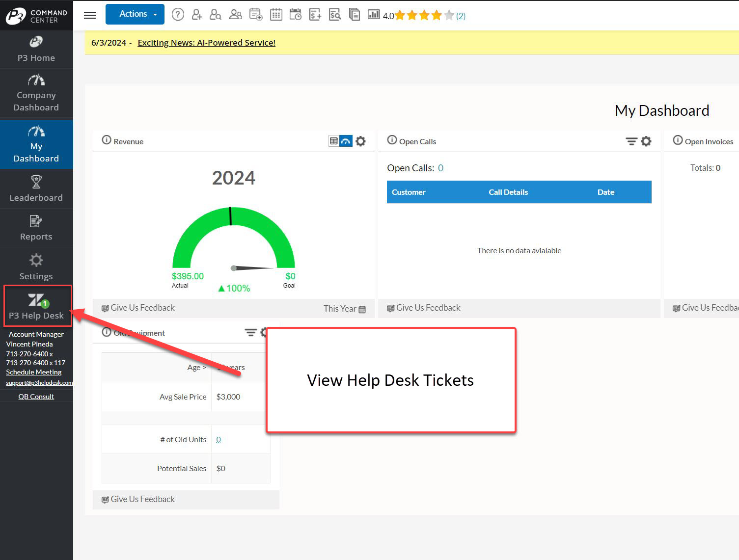Open Settings in sidebar
The image size is (739, 560).
(36, 267)
